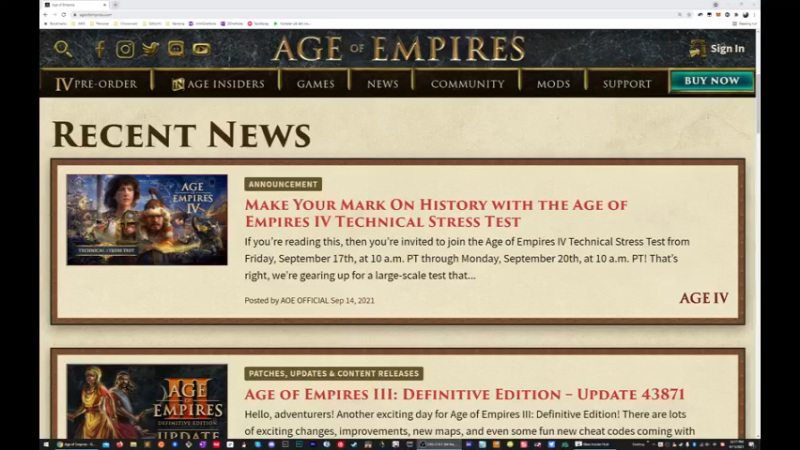
Task: Click the browser back arrow
Action: coord(45,15)
